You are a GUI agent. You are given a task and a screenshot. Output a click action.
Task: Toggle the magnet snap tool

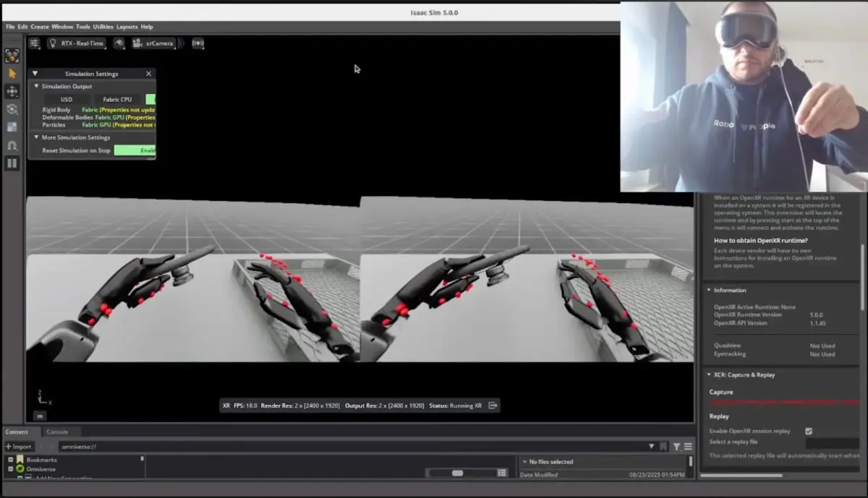coord(12,145)
